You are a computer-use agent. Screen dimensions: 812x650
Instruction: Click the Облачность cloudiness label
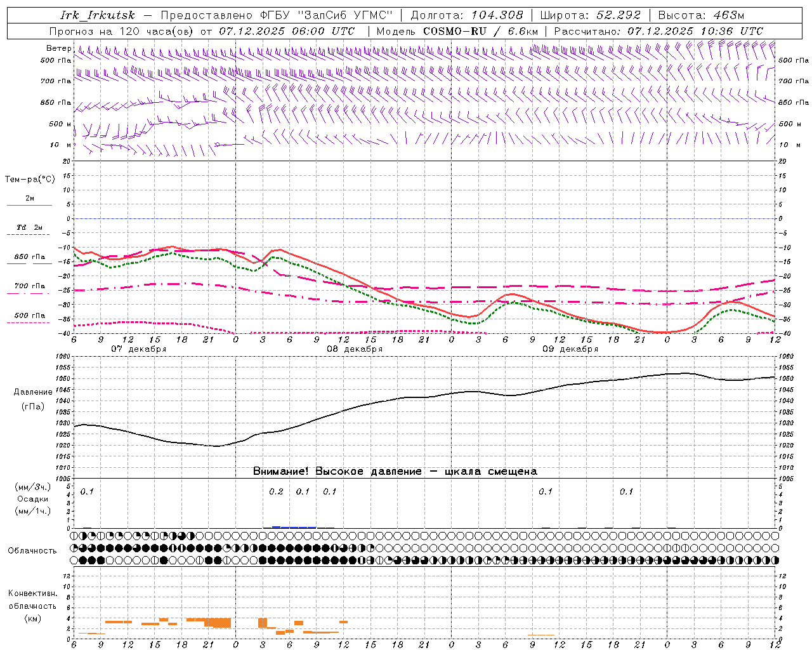coord(32,551)
